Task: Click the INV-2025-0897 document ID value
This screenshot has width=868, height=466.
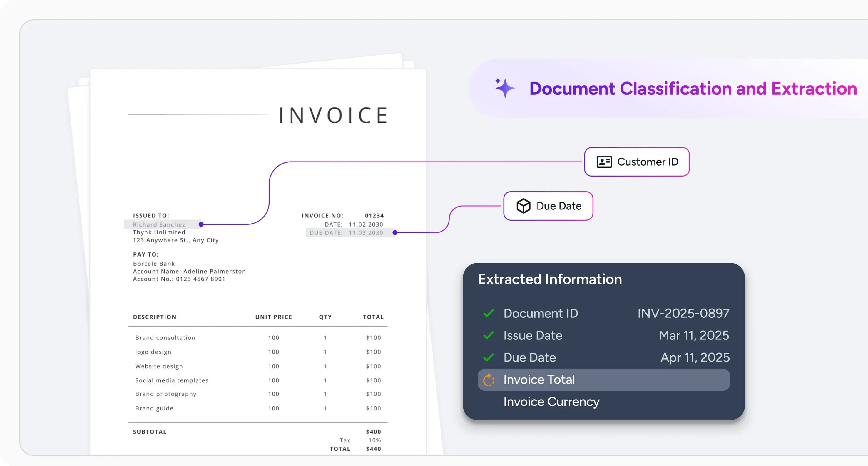Action: pos(683,313)
